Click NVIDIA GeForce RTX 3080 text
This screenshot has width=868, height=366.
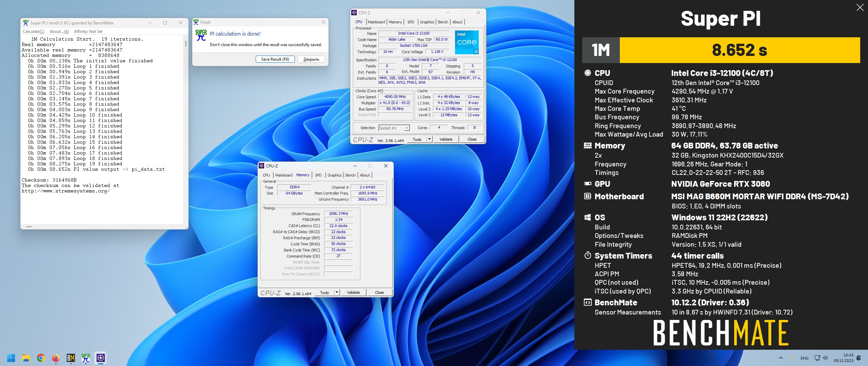click(721, 184)
